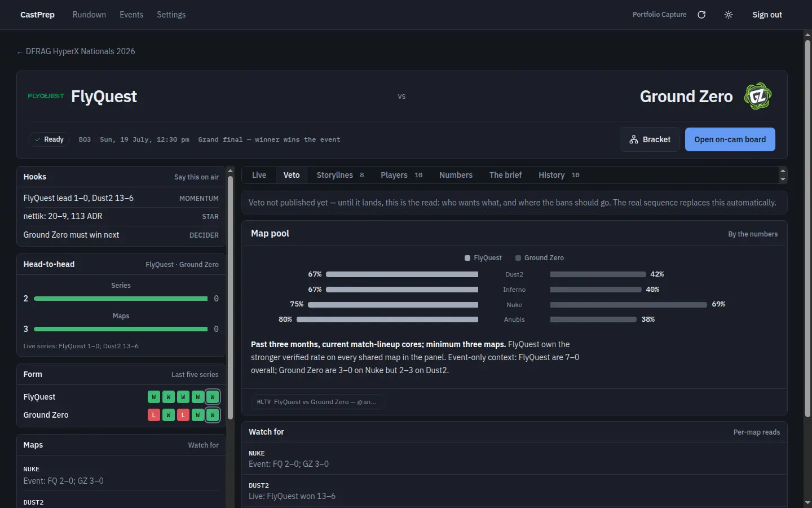
Task: Open the on-cam board
Action: point(730,139)
